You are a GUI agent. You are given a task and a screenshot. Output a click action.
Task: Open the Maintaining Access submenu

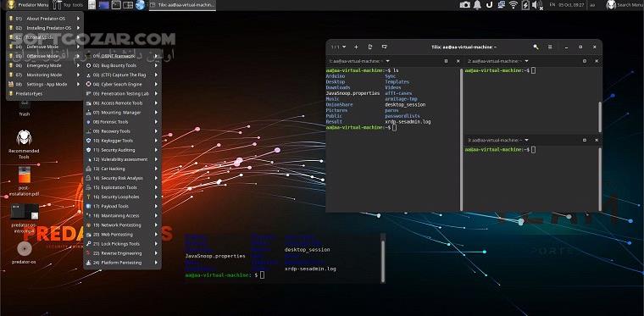click(x=122, y=215)
